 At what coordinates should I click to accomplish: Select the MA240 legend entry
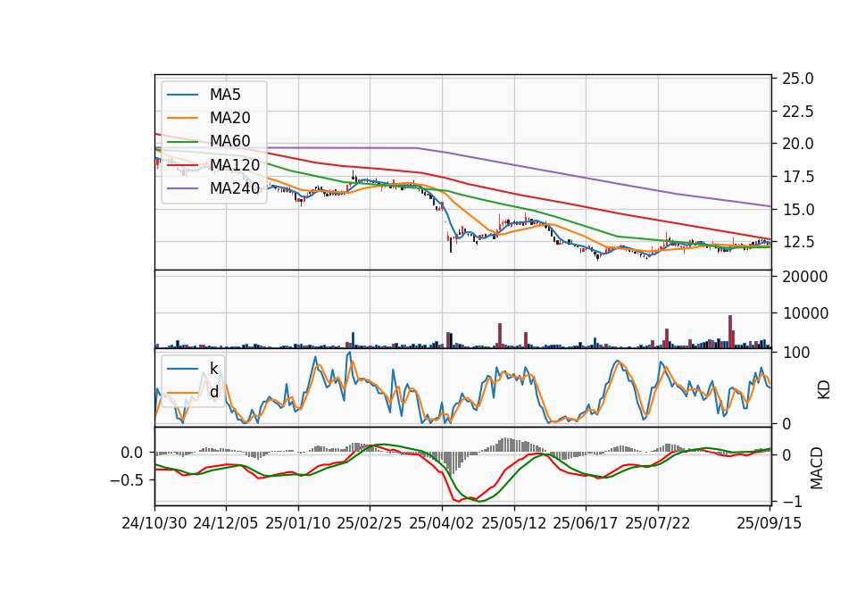[x=213, y=188]
